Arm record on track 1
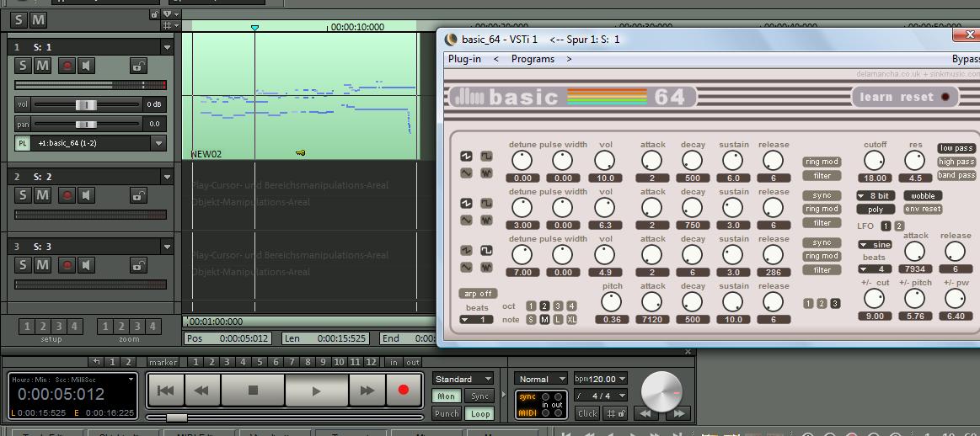980x436 pixels. coord(67,66)
